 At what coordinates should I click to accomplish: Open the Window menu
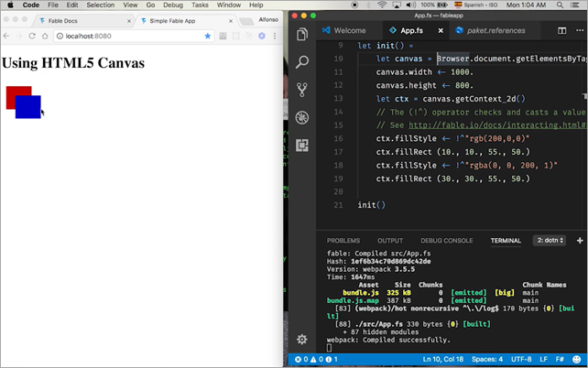click(229, 5)
